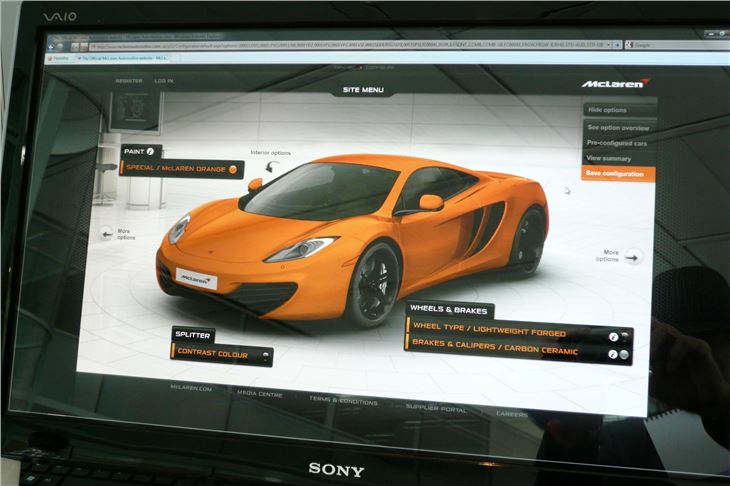Click the LOG IN link
Screen dimensions: 730x486
tap(164, 80)
